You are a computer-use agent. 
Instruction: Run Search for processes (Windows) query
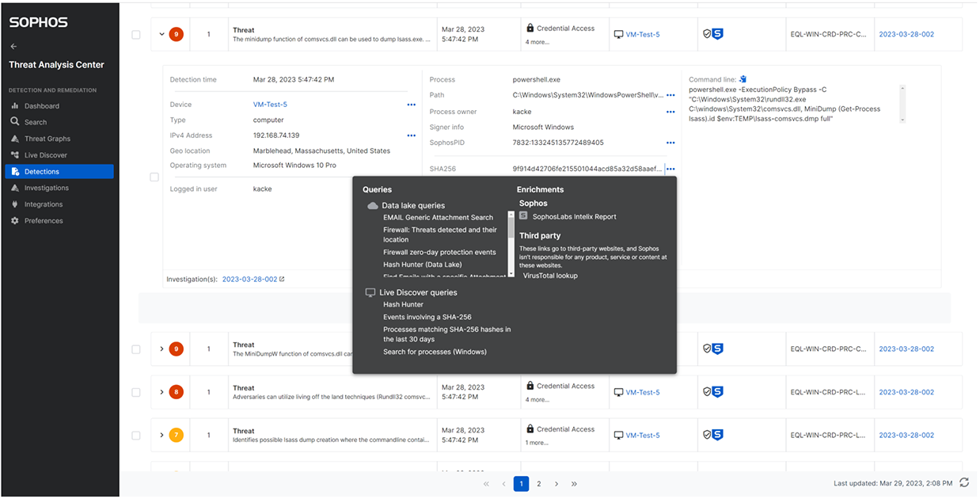[435, 352]
